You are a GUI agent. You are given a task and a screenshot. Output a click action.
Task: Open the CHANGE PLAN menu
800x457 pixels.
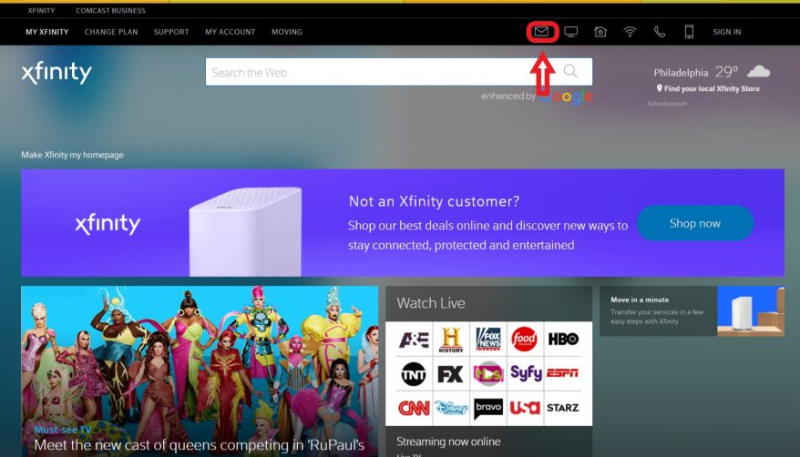click(111, 32)
